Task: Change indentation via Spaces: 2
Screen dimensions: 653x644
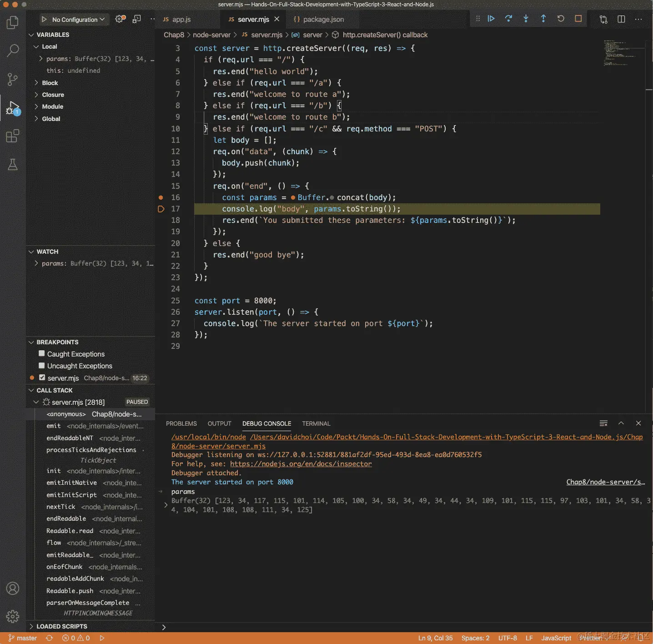Action: click(475, 638)
